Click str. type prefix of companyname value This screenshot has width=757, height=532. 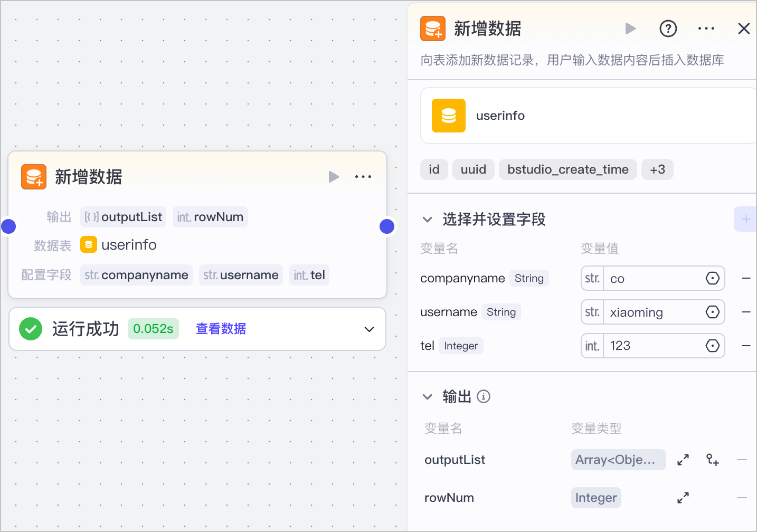tap(592, 278)
